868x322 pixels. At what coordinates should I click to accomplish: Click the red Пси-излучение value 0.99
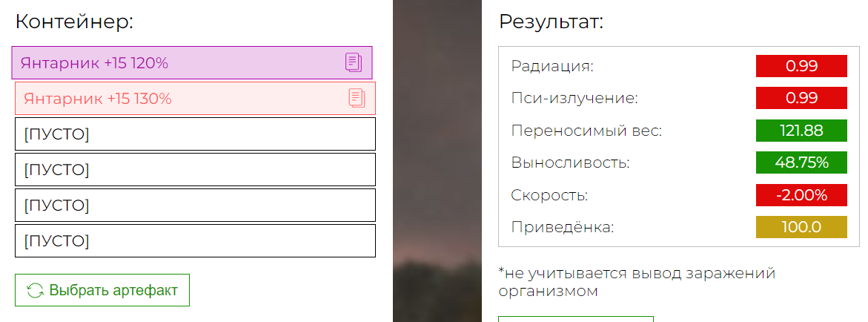pos(801,98)
